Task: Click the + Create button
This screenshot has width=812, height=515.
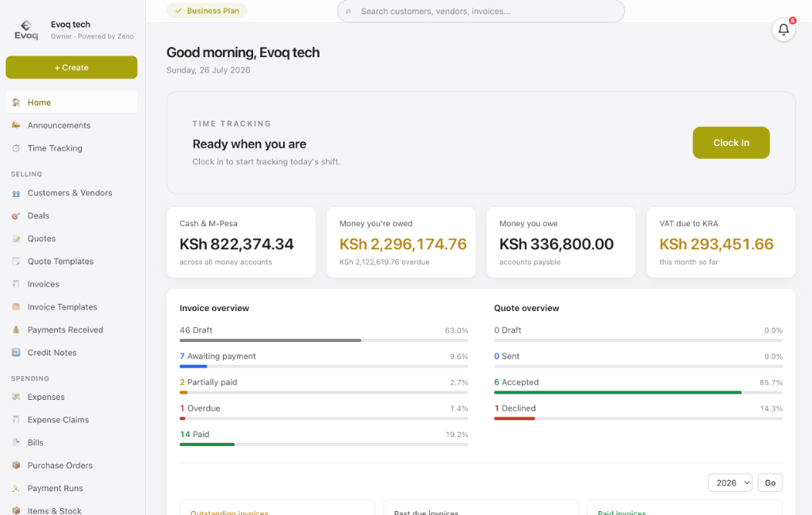Action: coord(71,67)
